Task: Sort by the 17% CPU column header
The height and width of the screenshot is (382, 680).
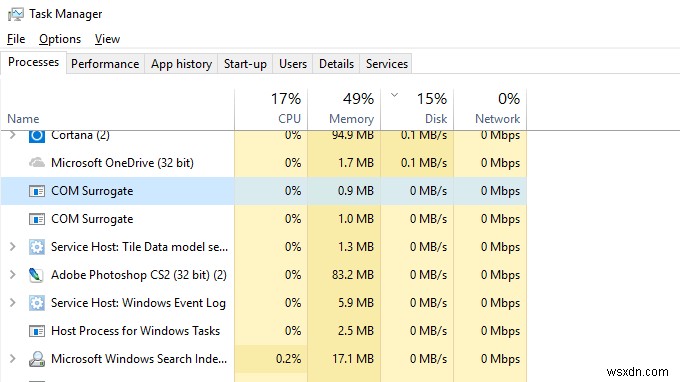Action: (271, 109)
